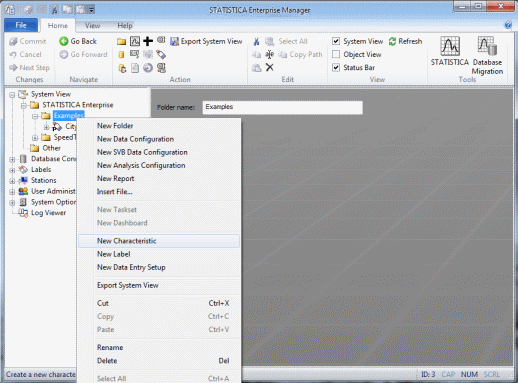Image resolution: width=518 pixels, height=383 pixels.
Task: Click the new folder icon in Action group
Action: click(121, 41)
